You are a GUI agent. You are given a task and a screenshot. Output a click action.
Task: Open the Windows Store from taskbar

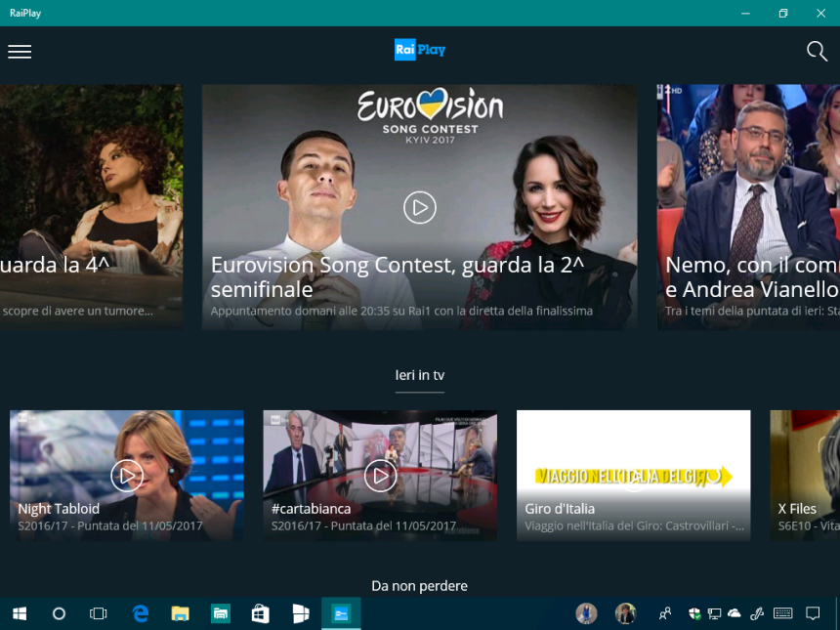[261, 613]
